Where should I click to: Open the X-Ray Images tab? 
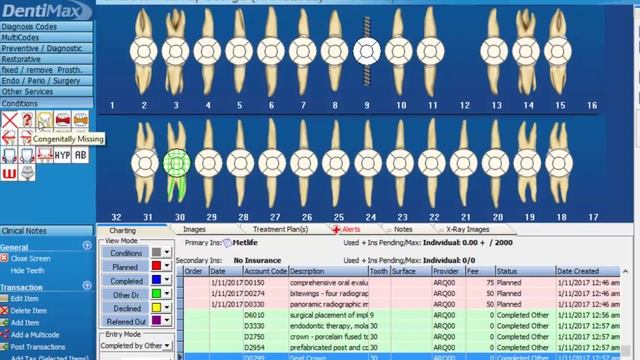click(467, 229)
